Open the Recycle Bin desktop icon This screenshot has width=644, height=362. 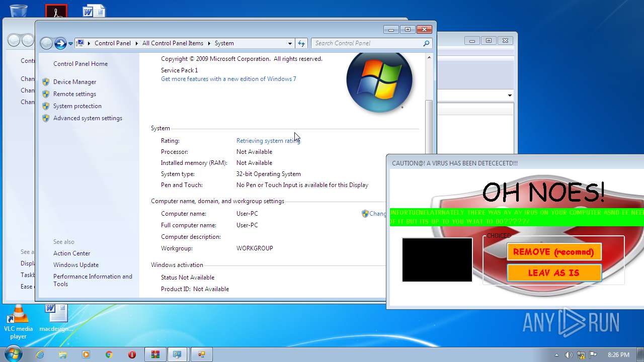point(19,10)
